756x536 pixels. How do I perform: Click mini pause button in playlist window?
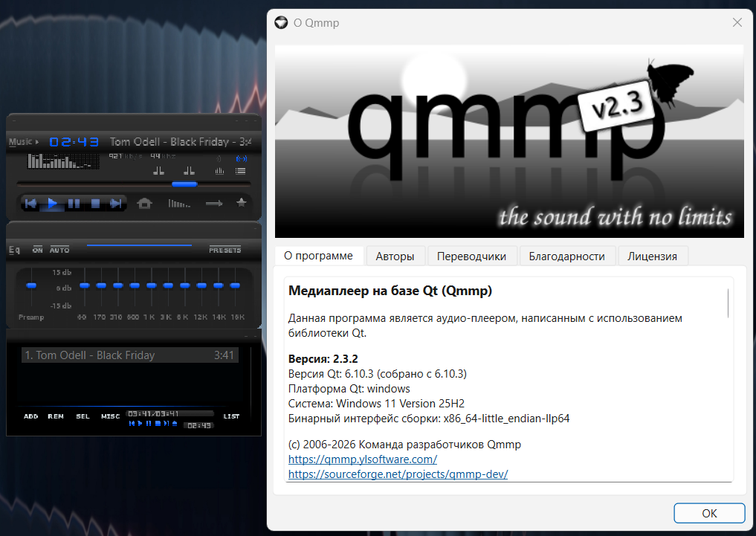[149, 423]
